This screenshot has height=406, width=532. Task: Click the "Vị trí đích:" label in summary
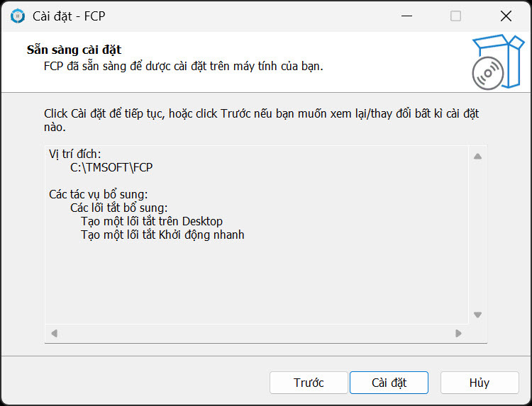coord(75,154)
